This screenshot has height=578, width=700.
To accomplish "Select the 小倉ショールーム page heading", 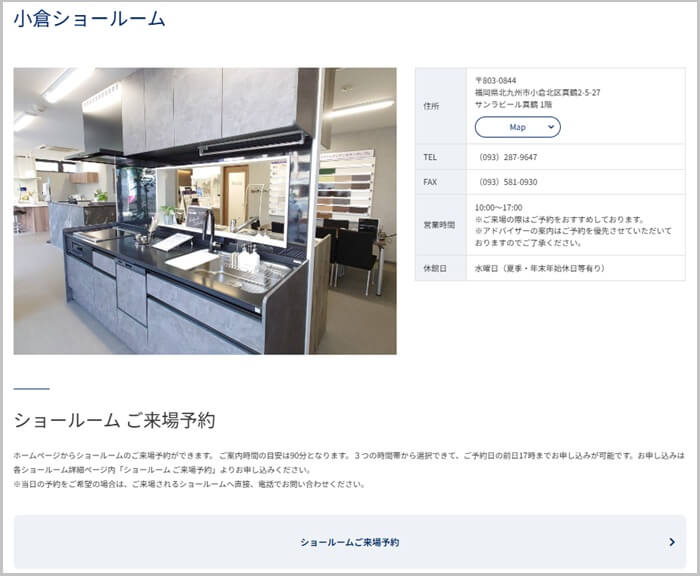I will [x=90, y=19].
